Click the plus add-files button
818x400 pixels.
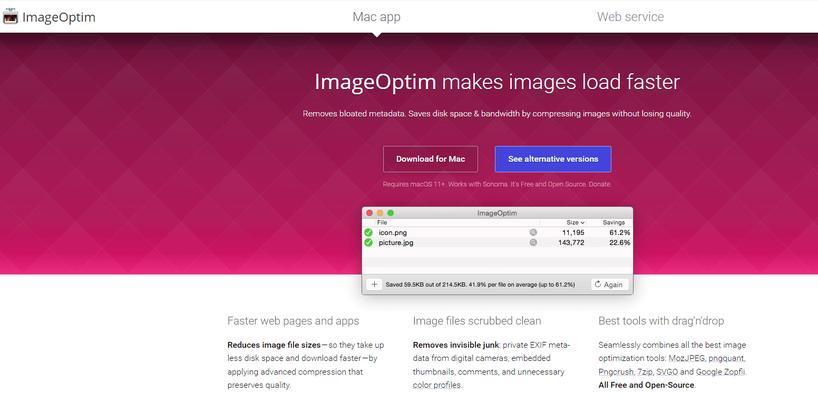374,284
